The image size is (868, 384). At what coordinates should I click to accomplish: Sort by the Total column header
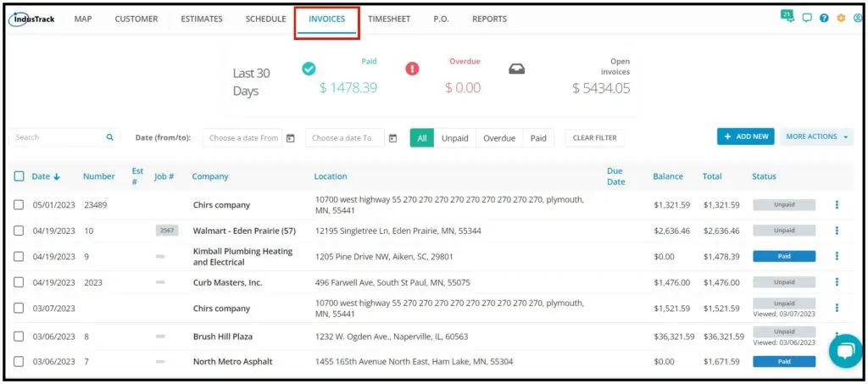click(712, 176)
